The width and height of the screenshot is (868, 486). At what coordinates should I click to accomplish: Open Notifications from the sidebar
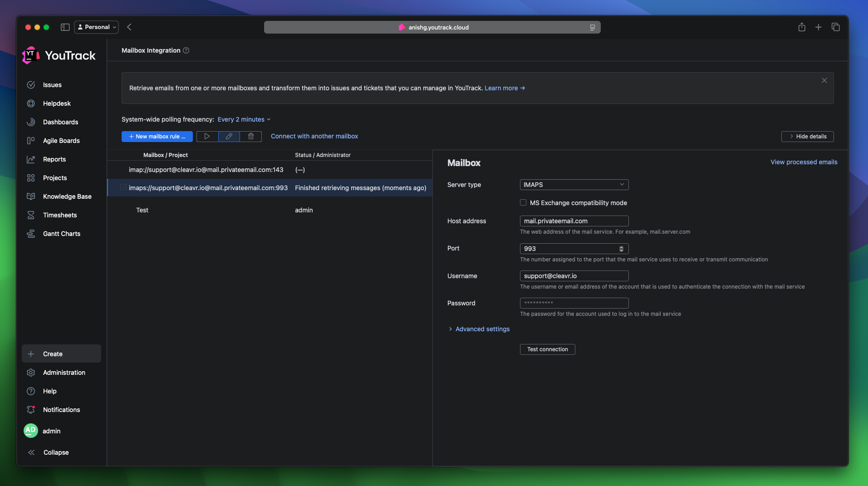pos(61,410)
